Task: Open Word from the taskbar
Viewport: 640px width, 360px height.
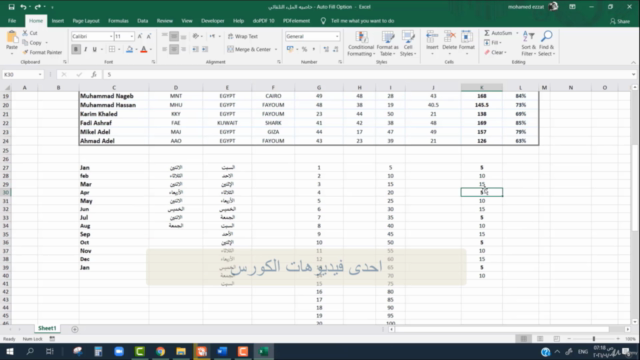Action: (222, 351)
